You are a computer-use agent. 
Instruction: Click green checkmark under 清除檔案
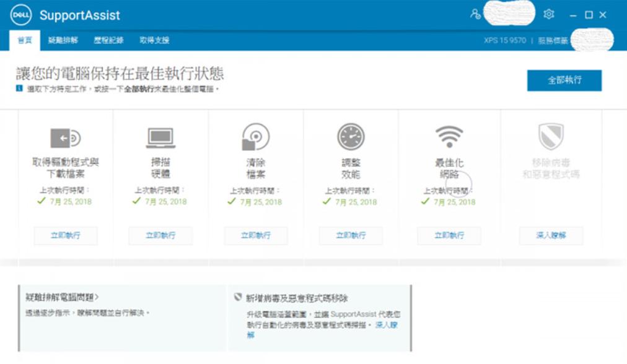[x=232, y=201]
